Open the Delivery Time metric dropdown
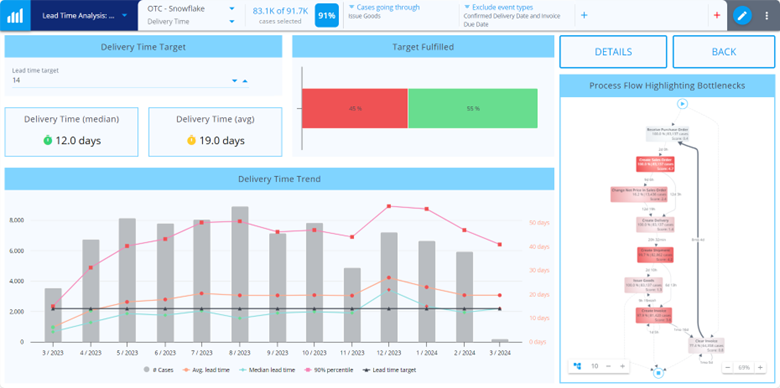This screenshot has width=780, height=388. 191,21
